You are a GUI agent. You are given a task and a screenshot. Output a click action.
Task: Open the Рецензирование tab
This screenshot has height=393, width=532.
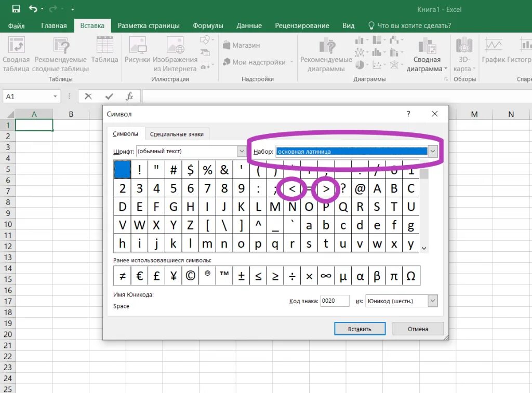[x=302, y=26]
